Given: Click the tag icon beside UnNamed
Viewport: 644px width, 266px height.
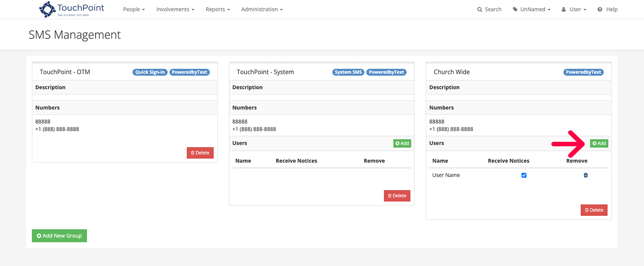Looking at the screenshot, I should (x=515, y=9).
